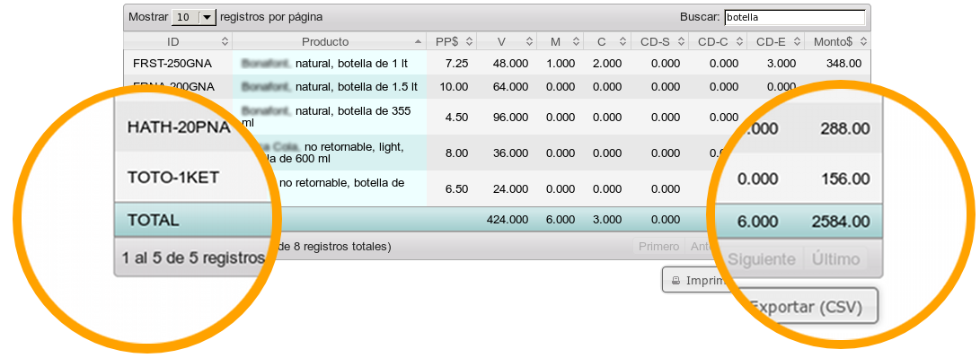This screenshot has width=980, height=358.
Task: Sort by the Producto column header
Action: point(330,42)
